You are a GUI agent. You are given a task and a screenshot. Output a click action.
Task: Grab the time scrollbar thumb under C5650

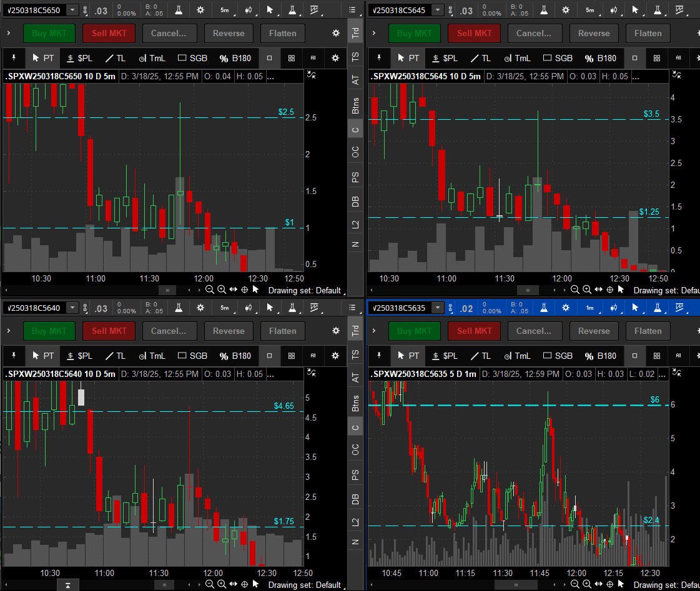(x=167, y=290)
